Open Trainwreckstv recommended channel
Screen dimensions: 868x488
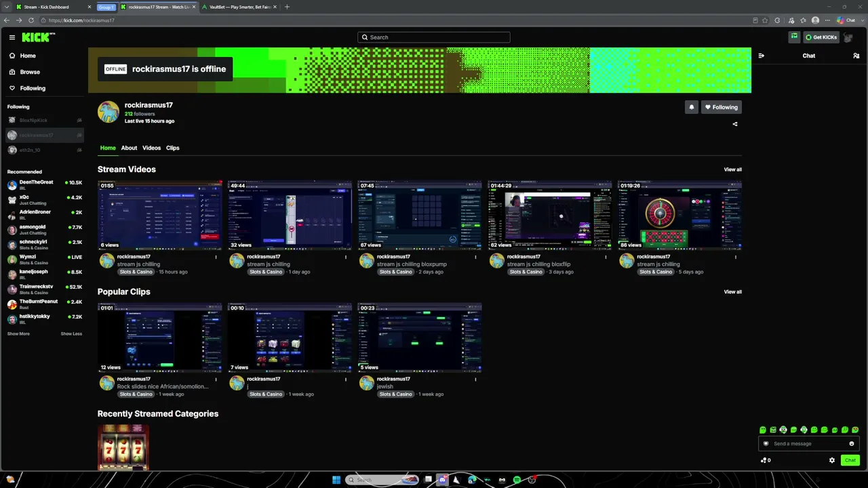[45, 288]
